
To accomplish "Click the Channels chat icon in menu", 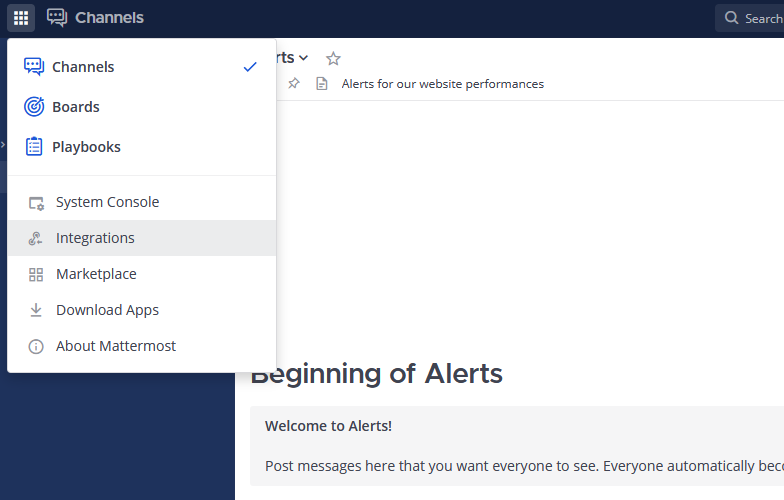I will (x=34, y=66).
